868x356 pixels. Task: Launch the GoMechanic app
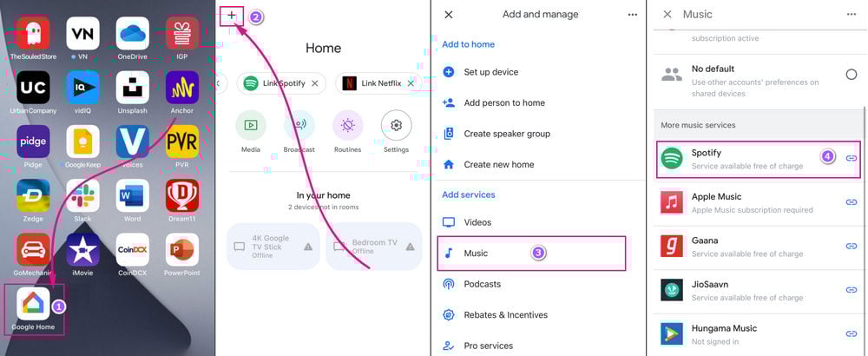(33, 250)
